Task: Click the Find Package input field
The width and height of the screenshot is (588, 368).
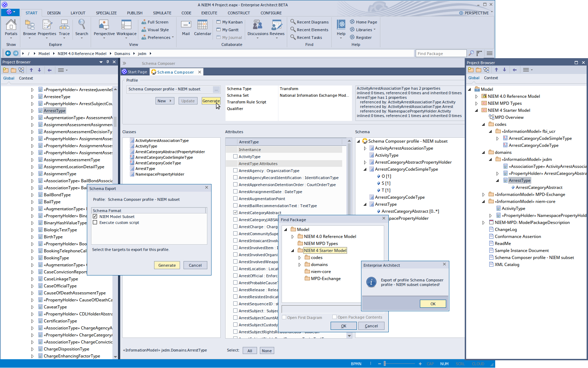Action: (441, 54)
